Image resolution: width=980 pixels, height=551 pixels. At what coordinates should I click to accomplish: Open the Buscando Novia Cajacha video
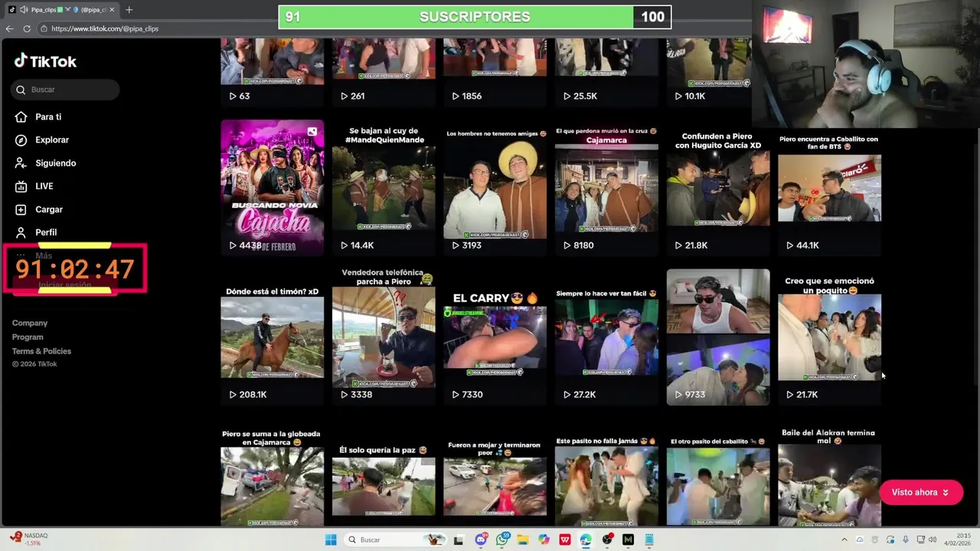(273, 187)
